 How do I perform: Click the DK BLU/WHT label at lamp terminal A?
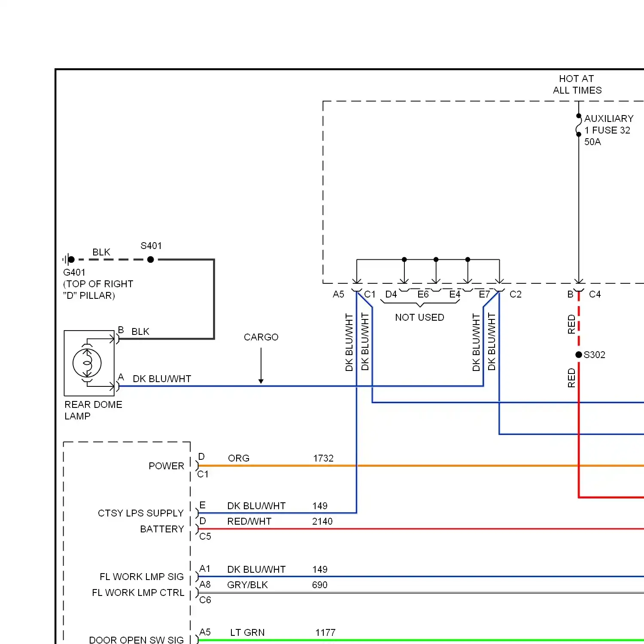(x=162, y=379)
